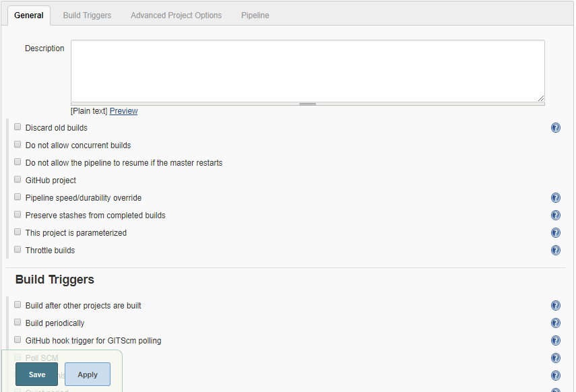Enable Build periodically trigger
Image resolution: width=576 pixels, height=392 pixels.
17,322
